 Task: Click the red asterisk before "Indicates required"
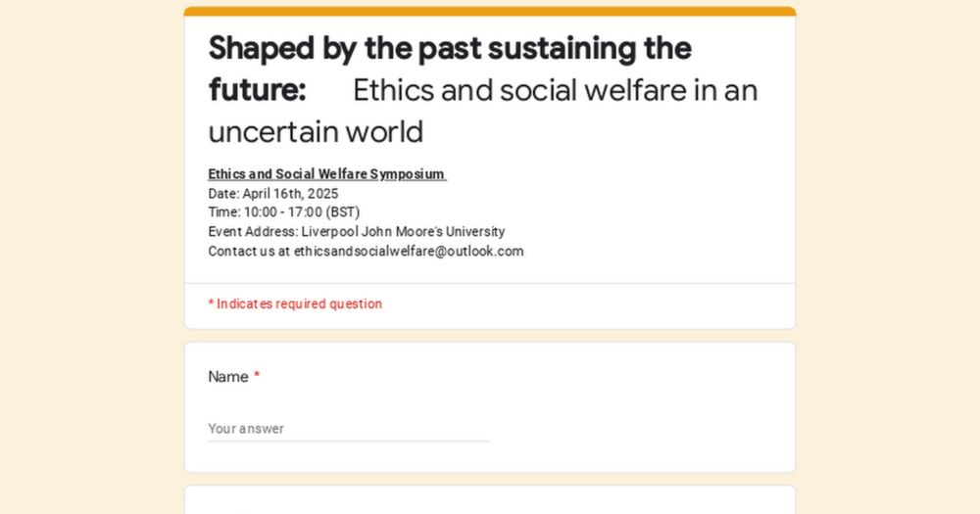point(211,304)
